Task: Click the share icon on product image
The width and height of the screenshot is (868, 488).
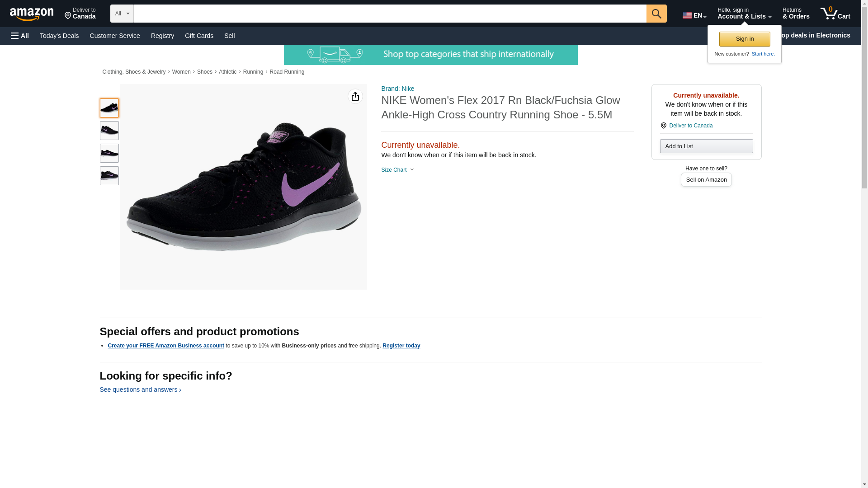Action: pos(355,96)
